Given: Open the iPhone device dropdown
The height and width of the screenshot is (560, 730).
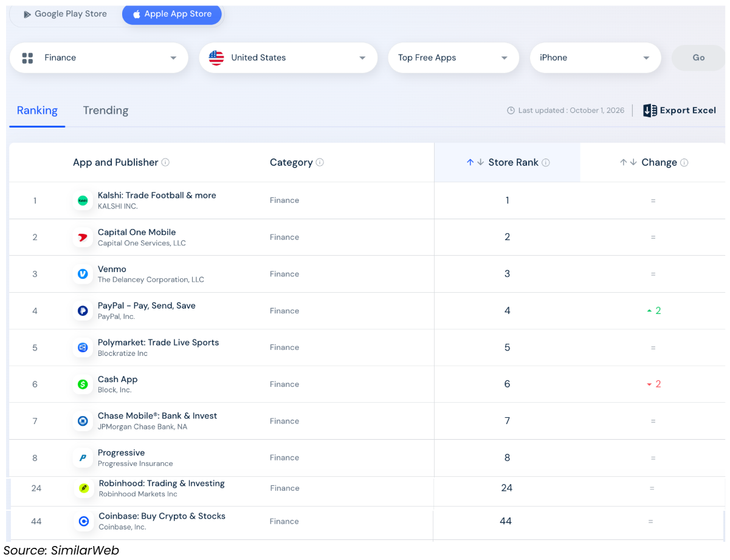Looking at the screenshot, I should coord(596,58).
